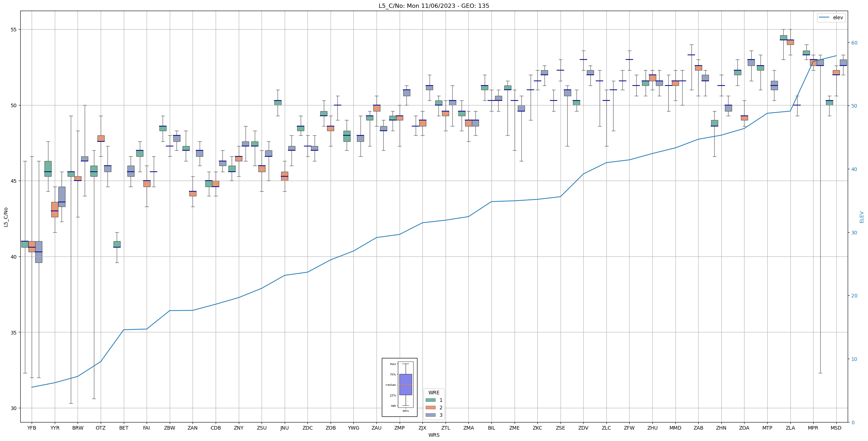Click the x-axis label 'WRS'
The width and height of the screenshot is (868, 441).
pyautogui.click(x=434, y=435)
